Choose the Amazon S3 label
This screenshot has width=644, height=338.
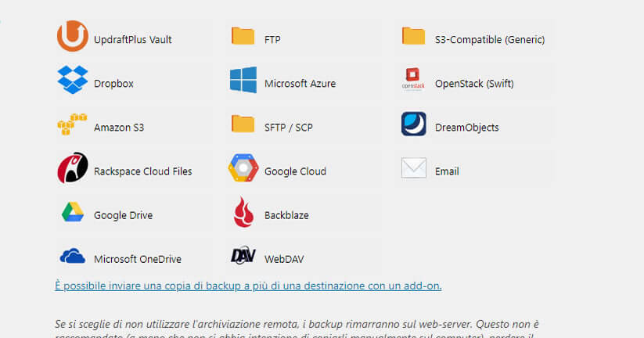[x=119, y=128]
